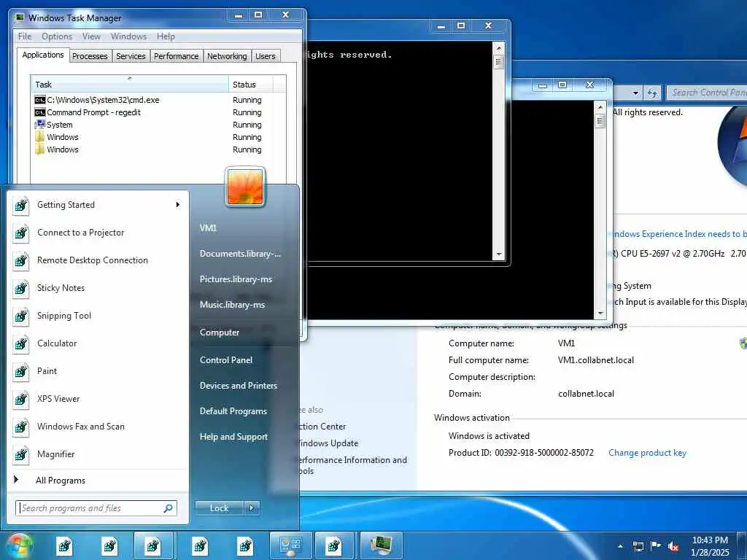
Task: Open Default Programs from Start menu
Action: pyautogui.click(x=233, y=411)
